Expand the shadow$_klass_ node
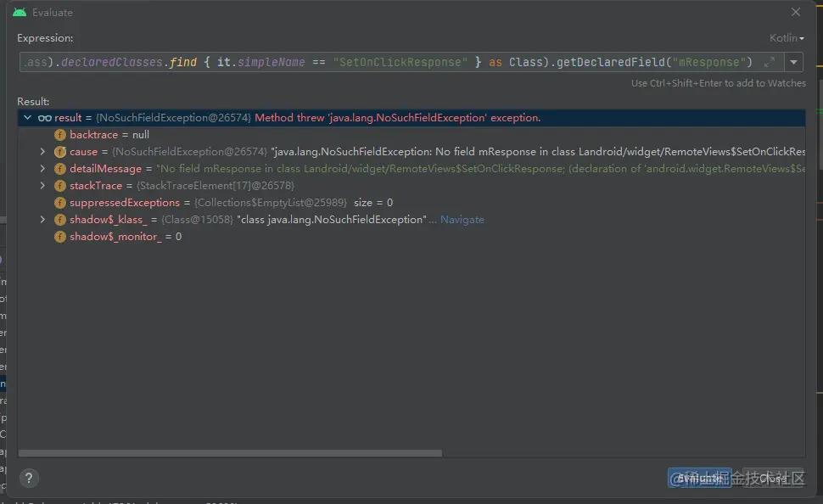Viewport: 823px width, 504px height. pos(42,220)
